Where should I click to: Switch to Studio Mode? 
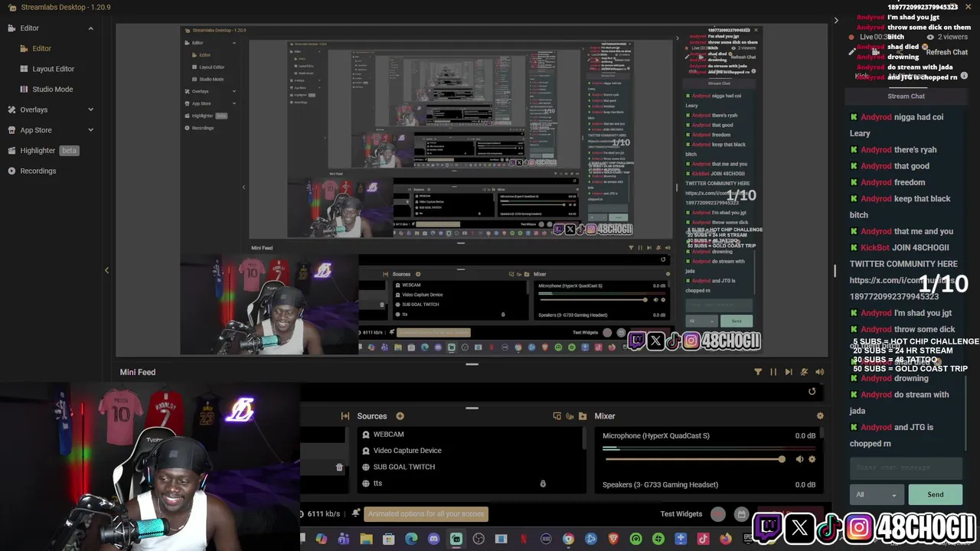52,89
